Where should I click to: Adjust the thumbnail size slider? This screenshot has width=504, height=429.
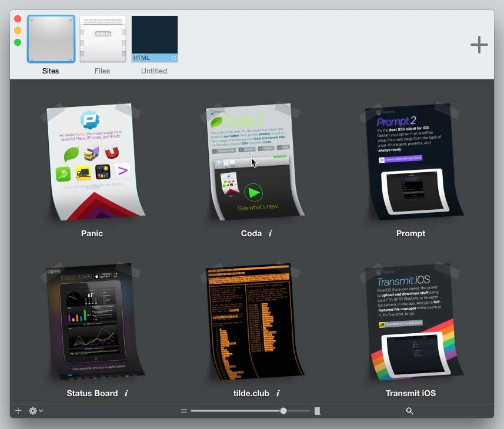(283, 411)
